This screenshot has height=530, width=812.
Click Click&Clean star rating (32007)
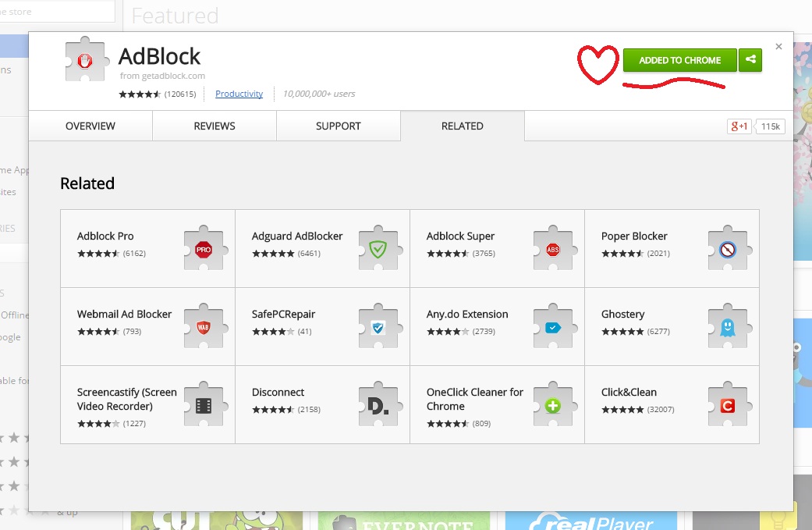click(x=637, y=409)
